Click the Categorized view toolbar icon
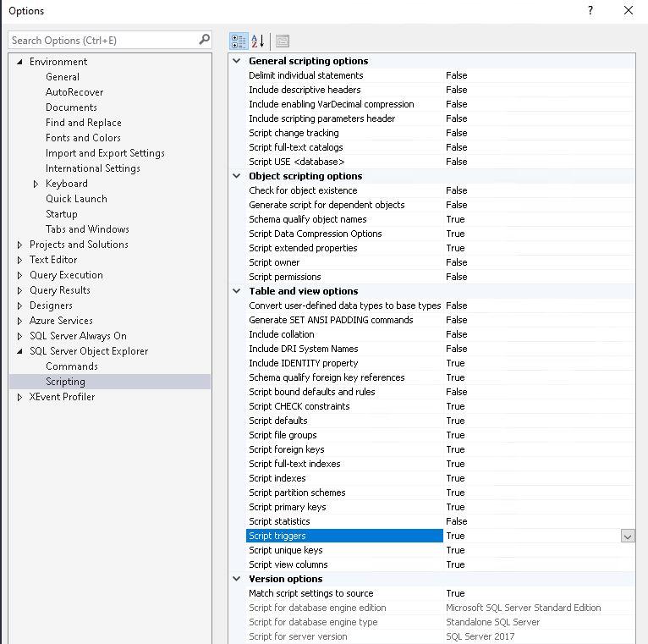 tap(239, 41)
